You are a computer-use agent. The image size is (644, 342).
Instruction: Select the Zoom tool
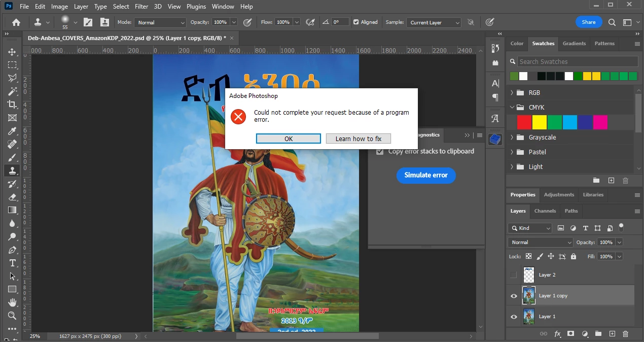(x=12, y=316)
